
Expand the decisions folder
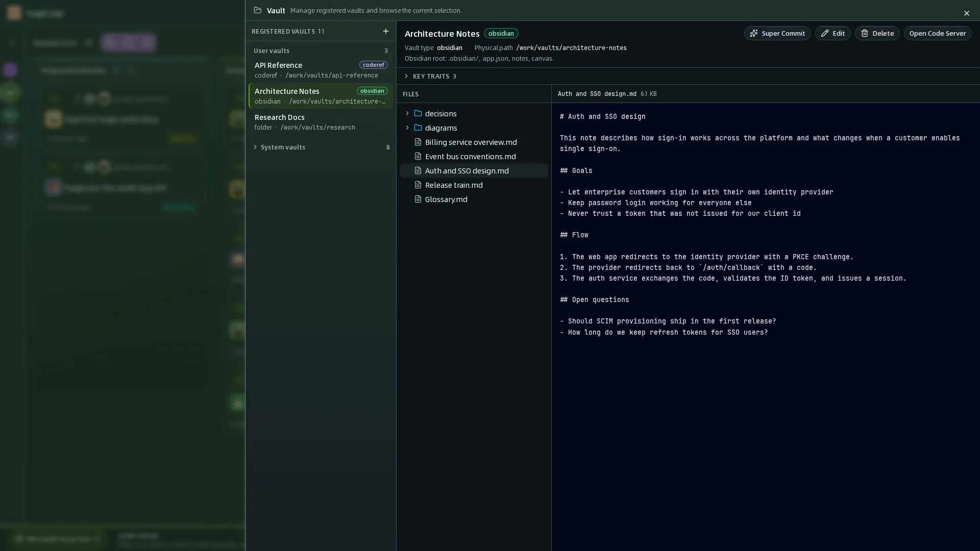pos(407,113)
